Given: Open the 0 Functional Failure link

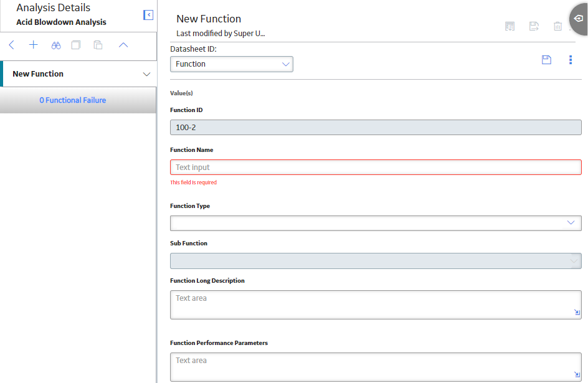Looking at the screenshot, I should 73,100.
